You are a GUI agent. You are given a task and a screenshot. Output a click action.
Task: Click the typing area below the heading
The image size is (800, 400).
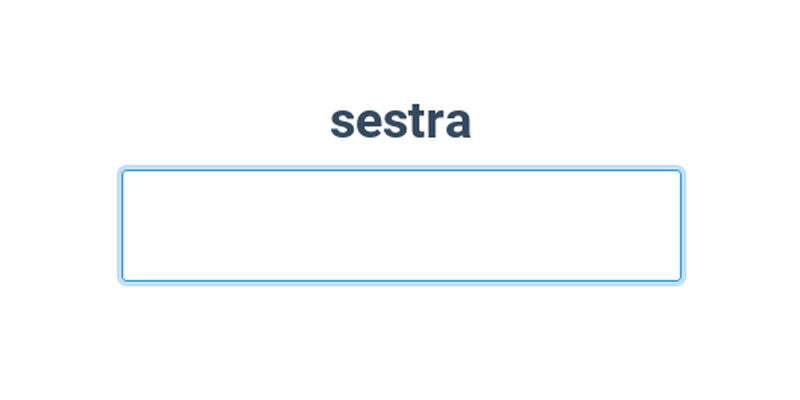point(401,225)
